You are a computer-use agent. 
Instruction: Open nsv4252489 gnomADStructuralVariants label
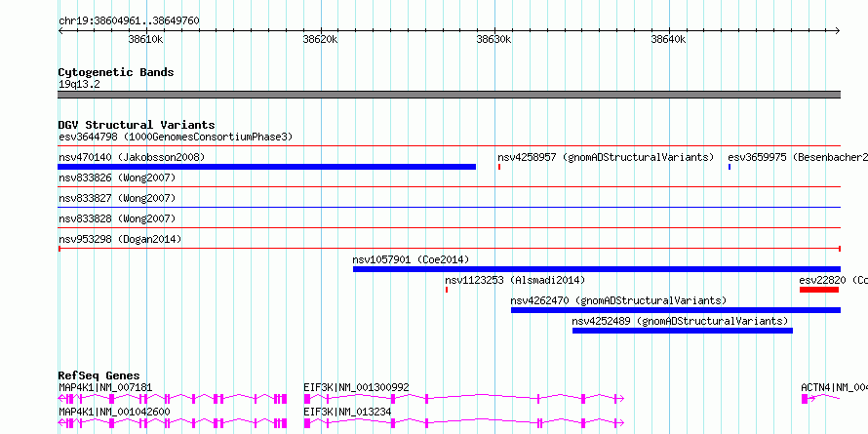tap(680, 321)
